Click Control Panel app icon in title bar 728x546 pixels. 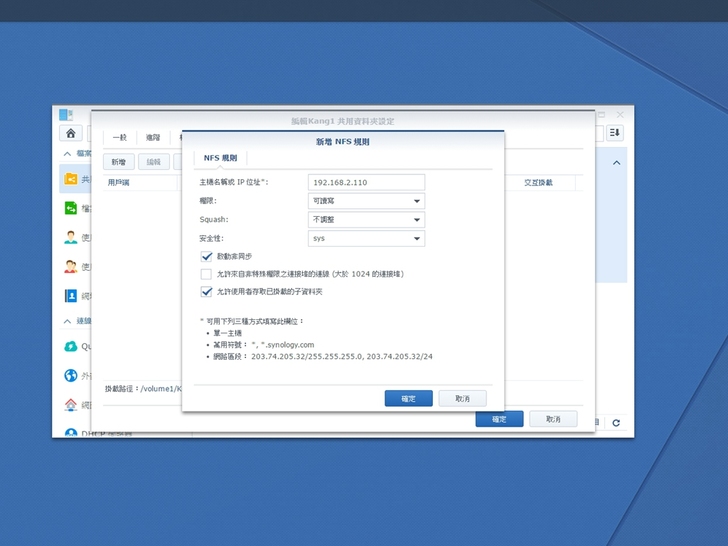point(66,114)
